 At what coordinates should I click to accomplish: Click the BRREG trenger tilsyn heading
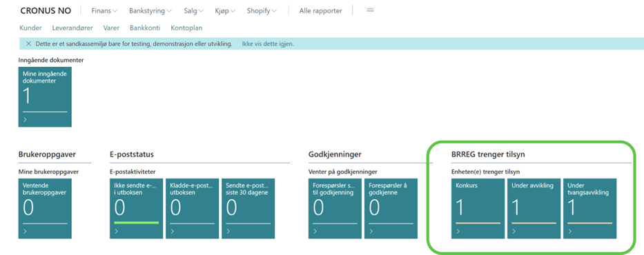(x=488, y=154)
